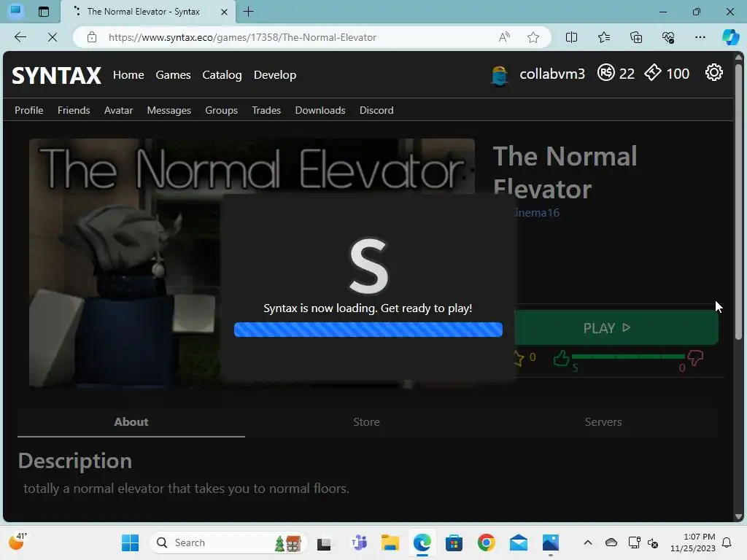Image resolution: width=747 pixels, height=560 pixels.
Task: Open Task View from taskbar
Action: tap(324, 542)
